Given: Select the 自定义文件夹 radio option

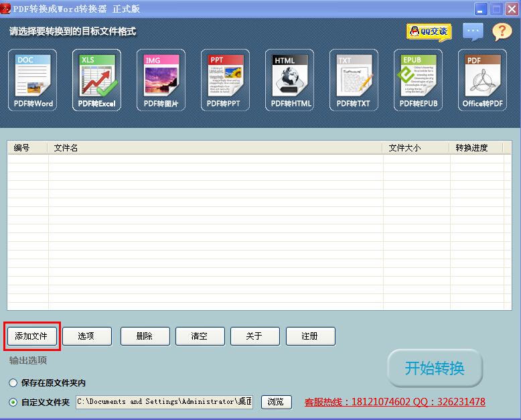Looking at the screenshot, I should [x=13, y=403].
